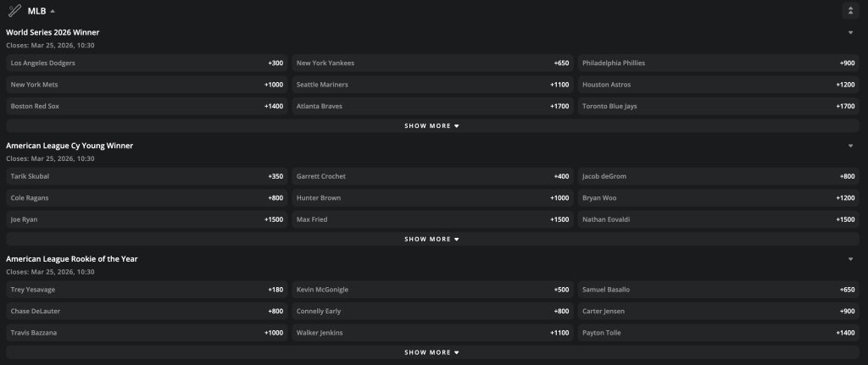The image size is (868, 365).
Task: Click the MLB league title text
Action: tap(36, 11)
